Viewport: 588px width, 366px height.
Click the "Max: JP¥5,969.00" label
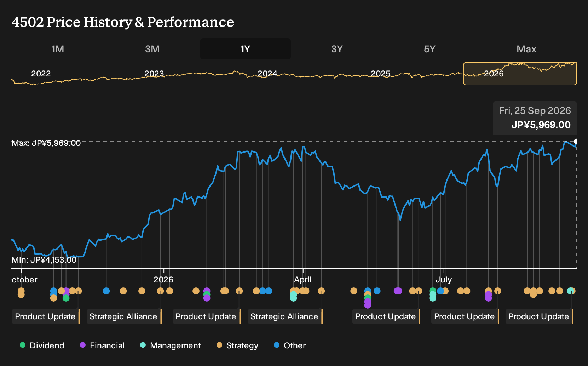[46, 143]
